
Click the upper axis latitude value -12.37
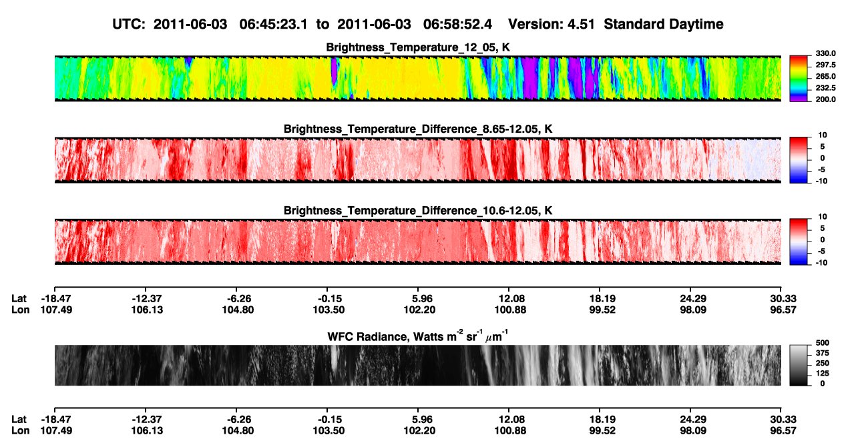tap(148, 298)
